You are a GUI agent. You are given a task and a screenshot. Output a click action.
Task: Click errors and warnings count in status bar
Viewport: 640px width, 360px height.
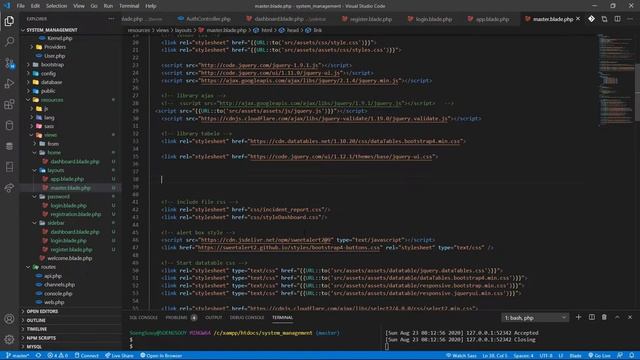(58, 356)
